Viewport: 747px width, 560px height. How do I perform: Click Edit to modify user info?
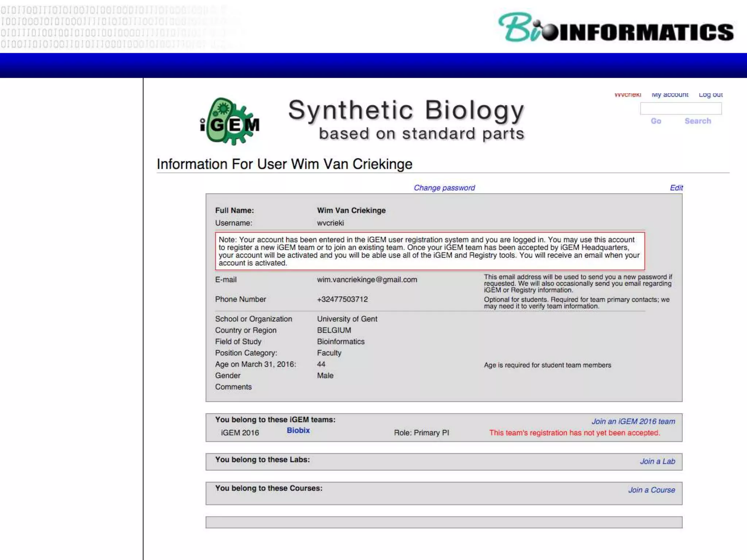tap(676, 188)
